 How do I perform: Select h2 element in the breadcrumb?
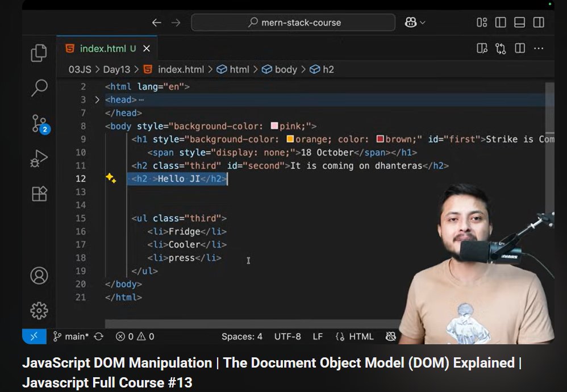point(322,69)
